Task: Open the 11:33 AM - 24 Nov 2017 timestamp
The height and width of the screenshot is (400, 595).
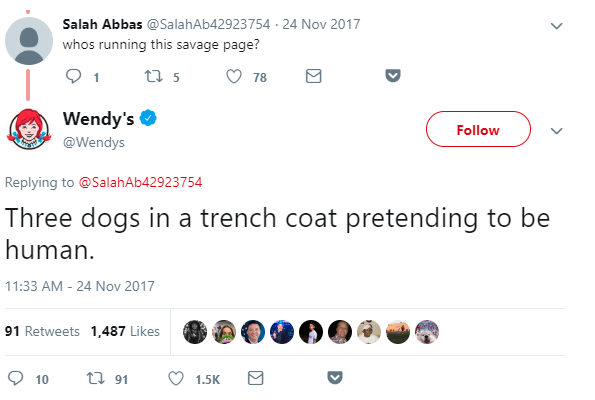Action: pos(80,286)
